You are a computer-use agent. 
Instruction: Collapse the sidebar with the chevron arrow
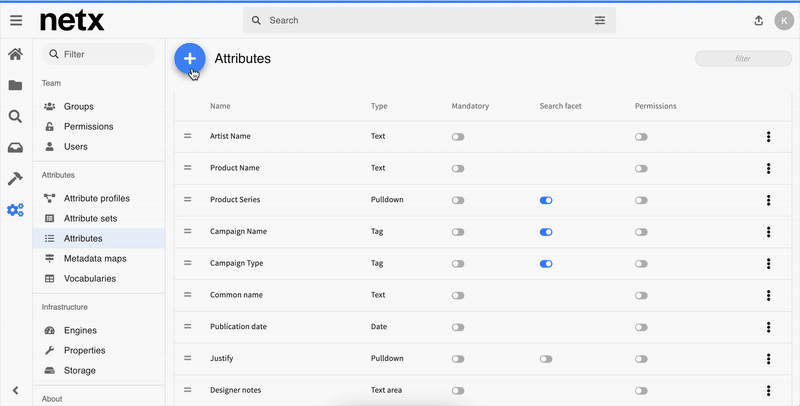coord(15,390)
